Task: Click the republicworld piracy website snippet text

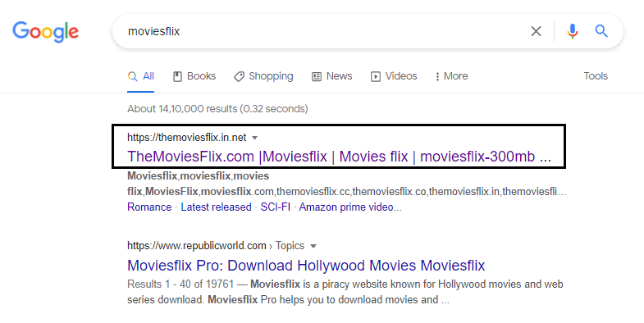Action: click(345, 292)
